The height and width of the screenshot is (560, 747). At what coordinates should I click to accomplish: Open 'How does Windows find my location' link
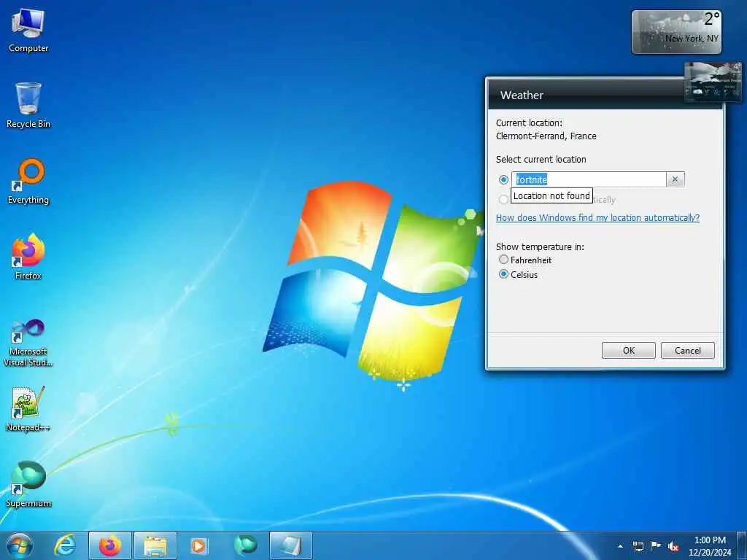click(x=597, y=217)
